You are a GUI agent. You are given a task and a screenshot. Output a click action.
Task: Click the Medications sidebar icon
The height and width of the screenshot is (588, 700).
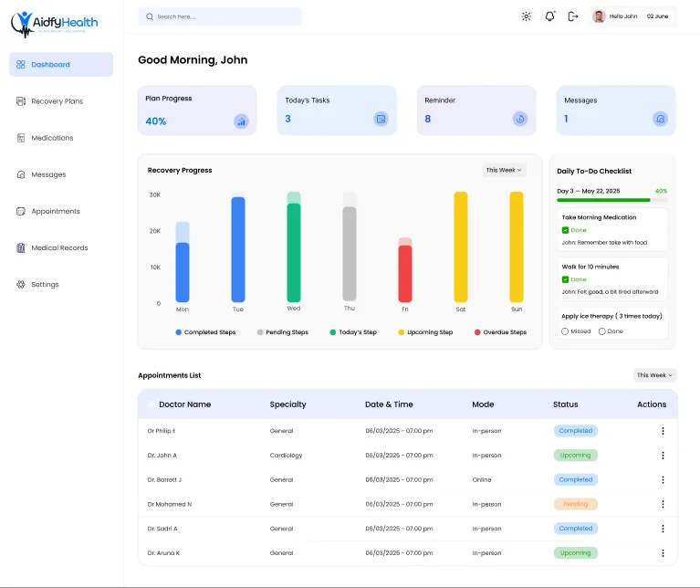(21, 138)
